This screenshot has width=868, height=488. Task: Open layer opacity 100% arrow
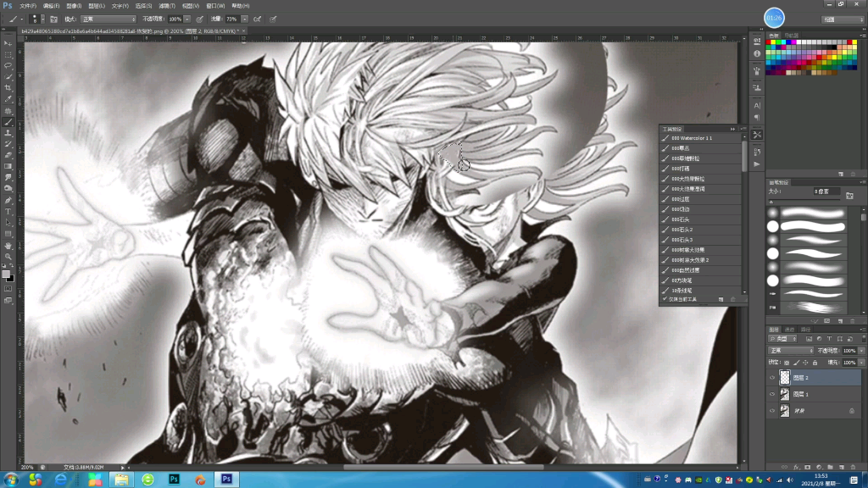[861, 351]
